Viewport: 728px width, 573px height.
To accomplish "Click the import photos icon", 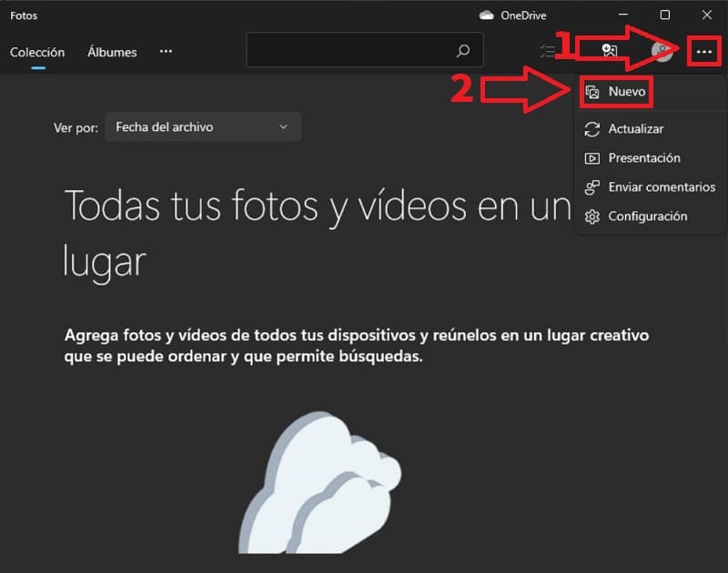I will click(x=609, y=50).
